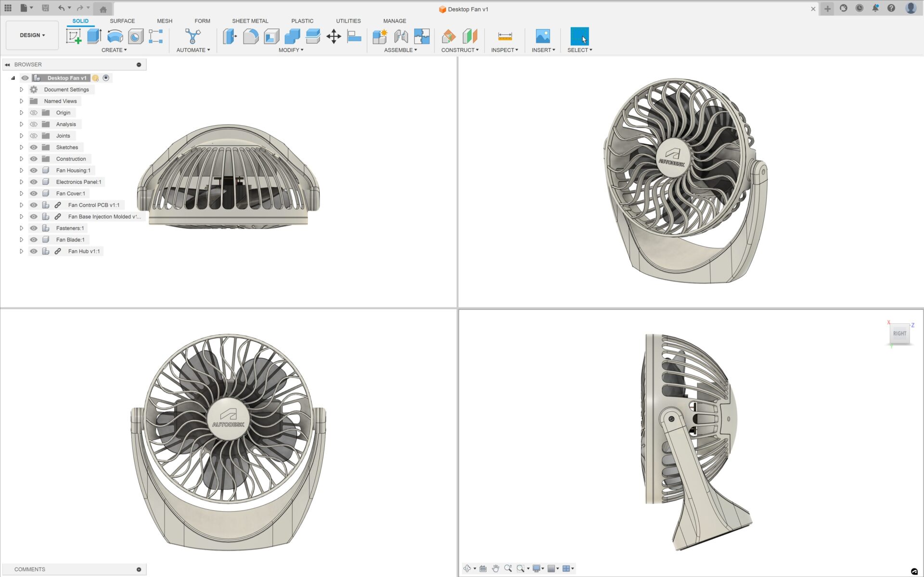924x577 pixels.
Task: Open the INSPECT dropdown menu
Action: click(504, 50)
